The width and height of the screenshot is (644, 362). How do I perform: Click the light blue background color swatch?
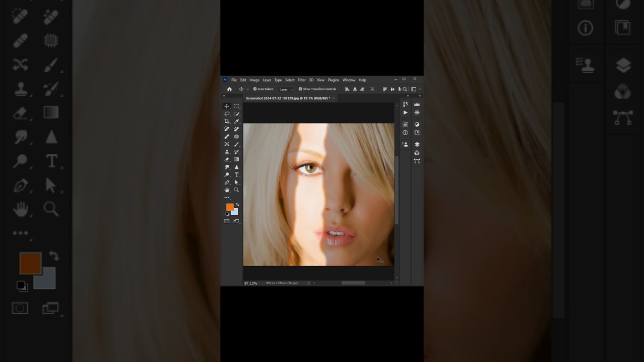click(x=235, y=213)
